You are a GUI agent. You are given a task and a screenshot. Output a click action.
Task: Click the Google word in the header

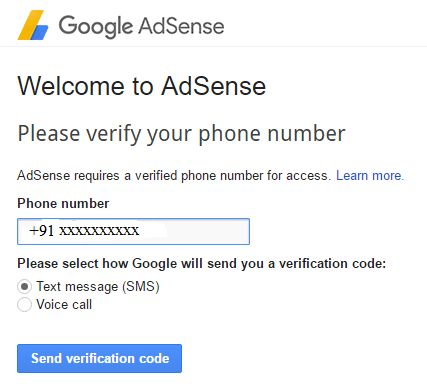pos(96,27)
